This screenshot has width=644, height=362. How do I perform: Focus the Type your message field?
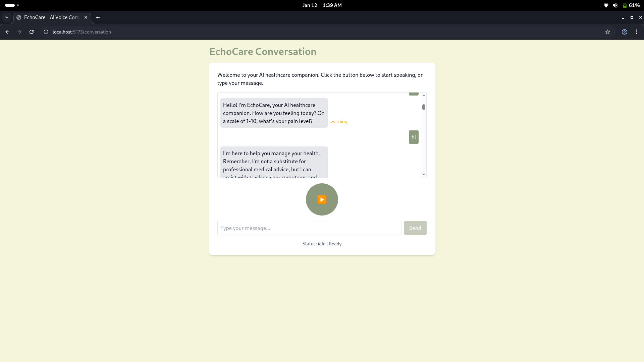[x=309, y=228]
